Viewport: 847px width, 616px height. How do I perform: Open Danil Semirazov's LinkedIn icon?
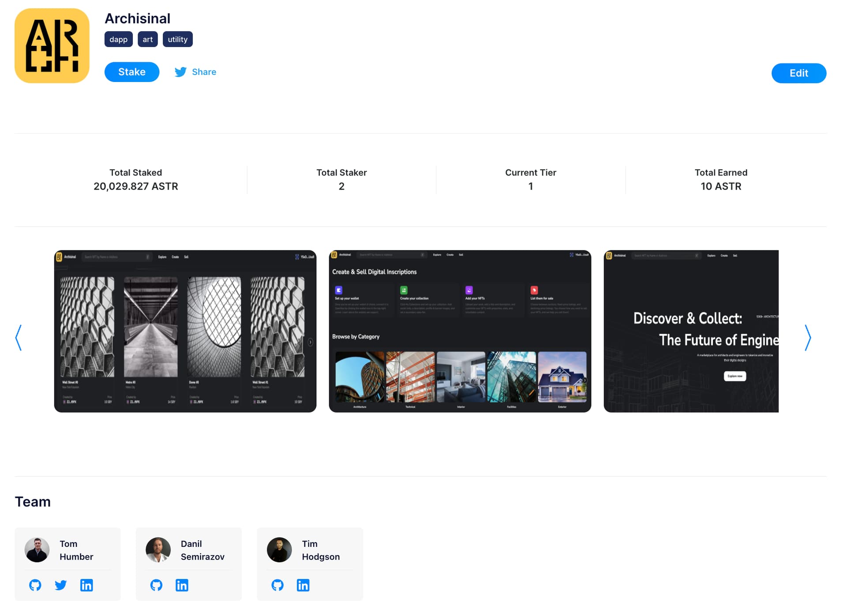pyautogui.click(x=182, y=585)
